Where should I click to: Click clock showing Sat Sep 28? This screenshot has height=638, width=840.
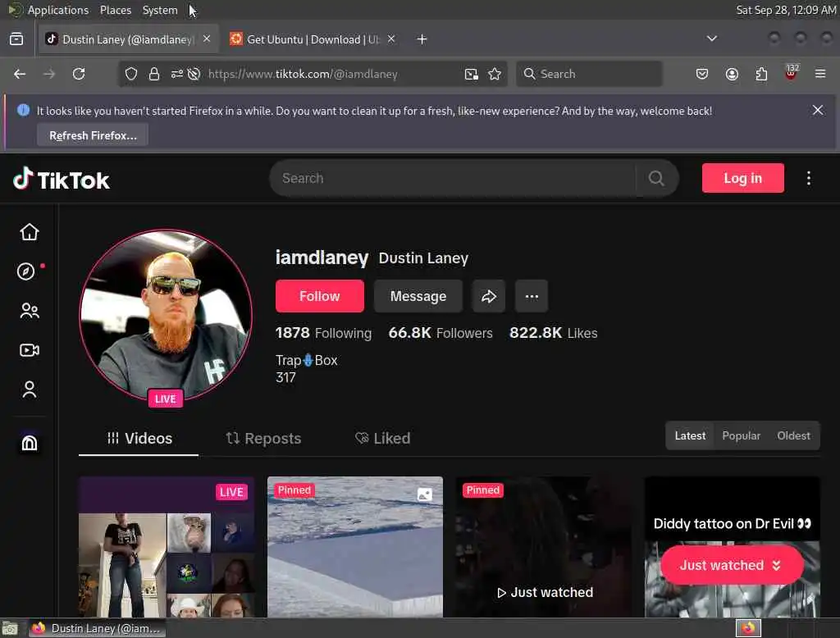pyautogui.click(x=786, y=10)
